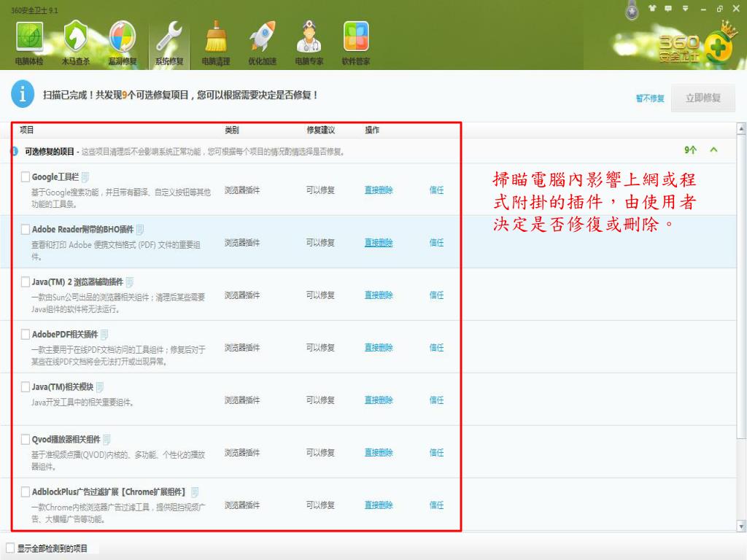Click the note icon beside Java(TM)相关模块
This screenshot has height=560, width=747.
(99, 387)
